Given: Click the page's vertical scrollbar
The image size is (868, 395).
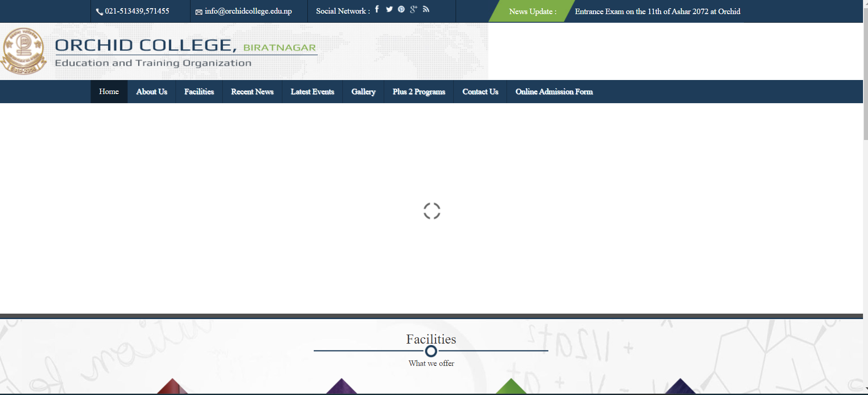Looking at the screenshot, I should tap(865, 91).
